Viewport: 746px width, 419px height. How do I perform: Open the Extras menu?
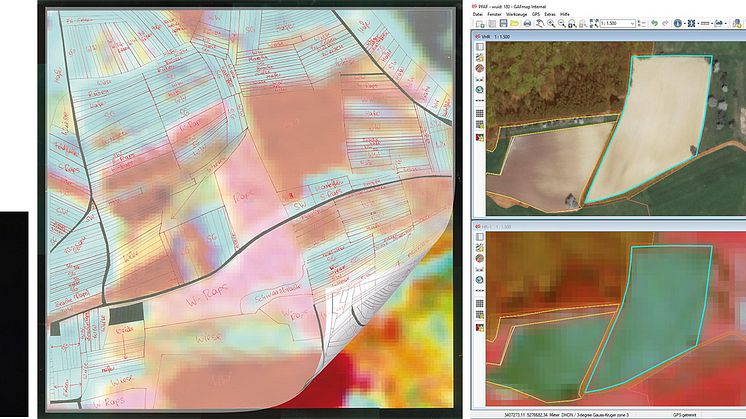click(x=550, y=14)
